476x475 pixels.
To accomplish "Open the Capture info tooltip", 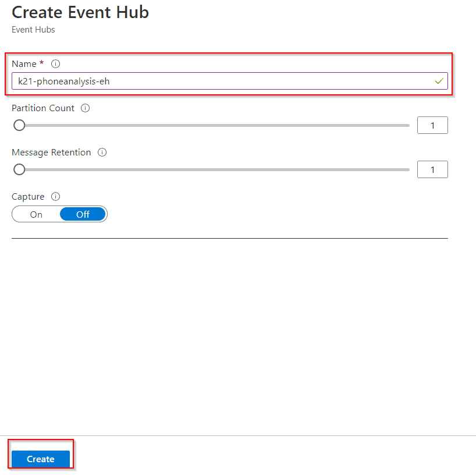I will click(x=55, y=196).
